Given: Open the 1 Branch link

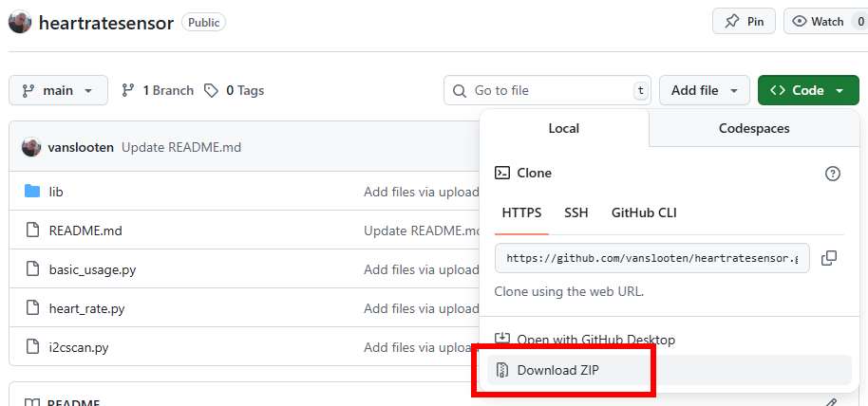Looking at the screenshot, I should [x=158, y=90].
